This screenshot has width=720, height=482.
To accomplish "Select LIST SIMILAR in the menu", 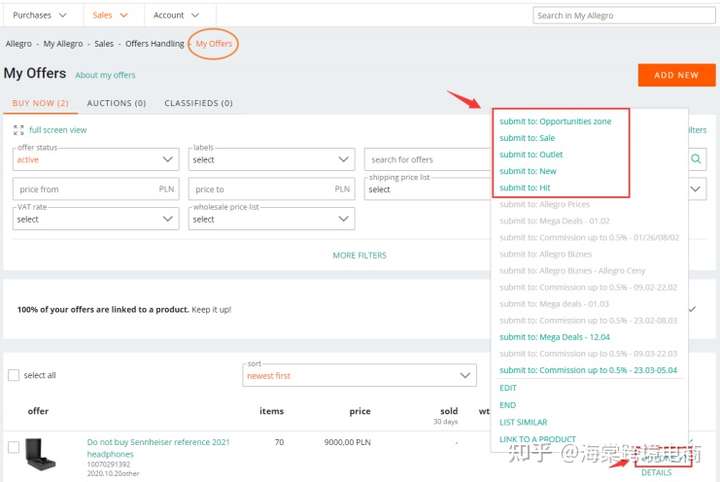I will coord(523,422).
